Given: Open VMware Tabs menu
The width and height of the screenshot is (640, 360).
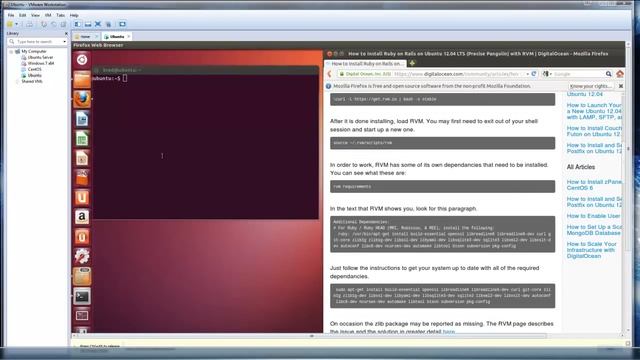Looking at the screenshot, I should coord(60,15).
